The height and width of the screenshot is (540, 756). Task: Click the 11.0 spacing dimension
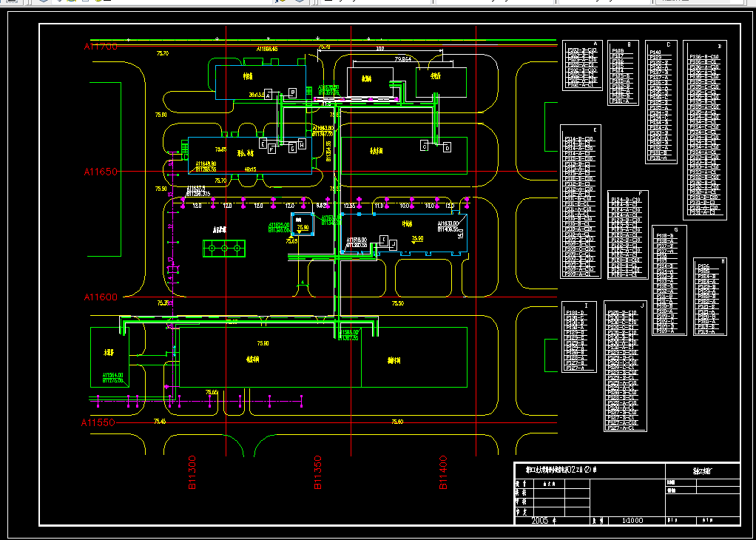(x=379, y=206)
